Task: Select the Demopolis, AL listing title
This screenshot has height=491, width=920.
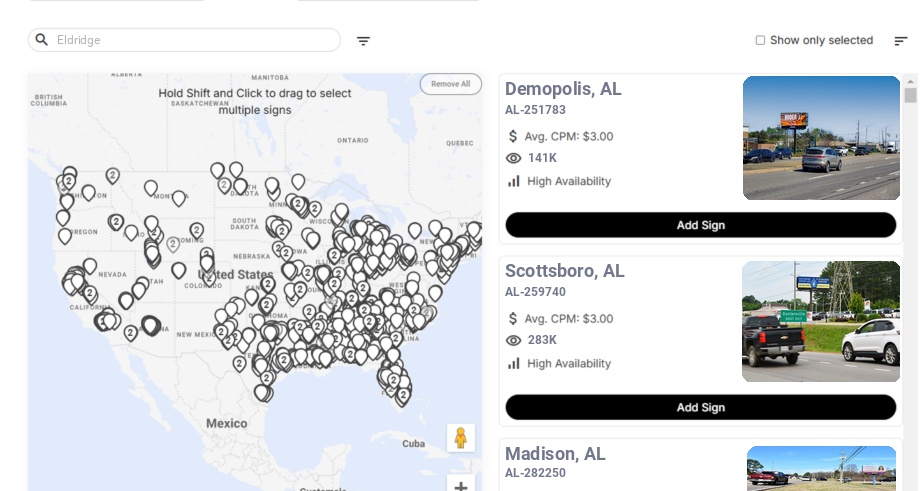Action: (x=563, y=89)
